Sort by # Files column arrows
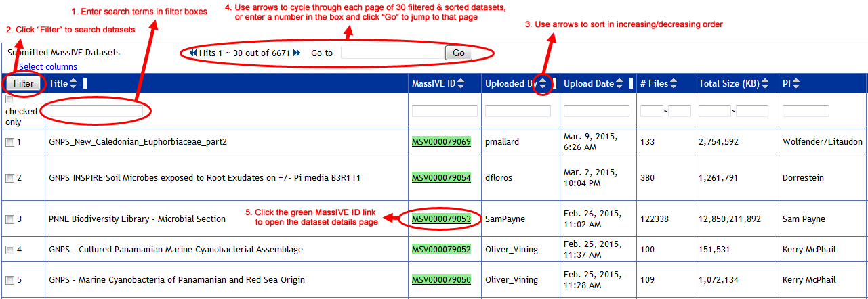 pos(674,84)
